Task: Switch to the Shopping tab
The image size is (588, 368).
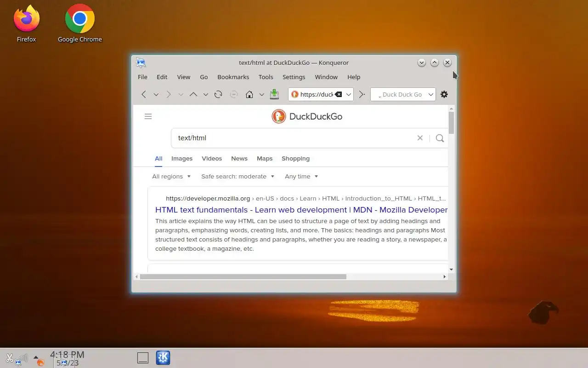Action: tap(296, 158)
